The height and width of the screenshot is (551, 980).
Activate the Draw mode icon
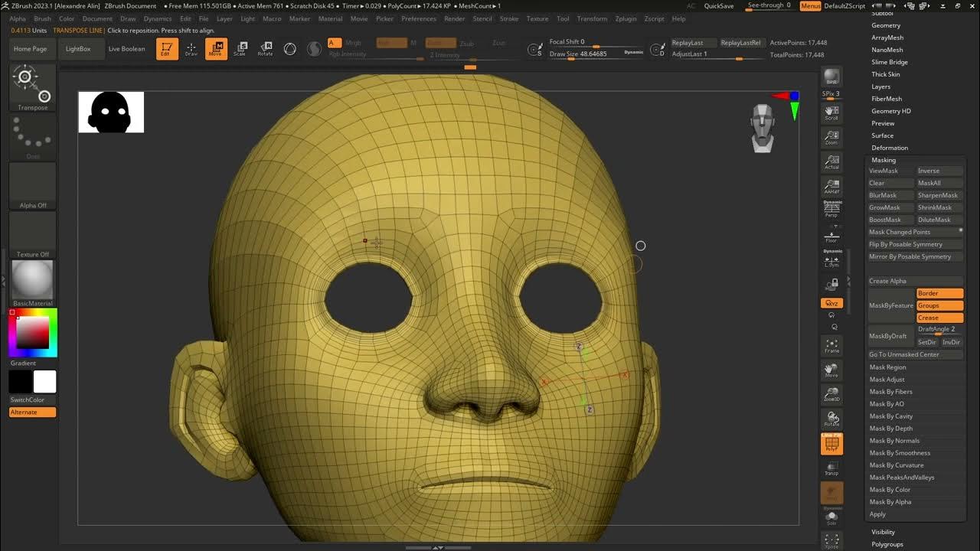(x=191, y=49)
